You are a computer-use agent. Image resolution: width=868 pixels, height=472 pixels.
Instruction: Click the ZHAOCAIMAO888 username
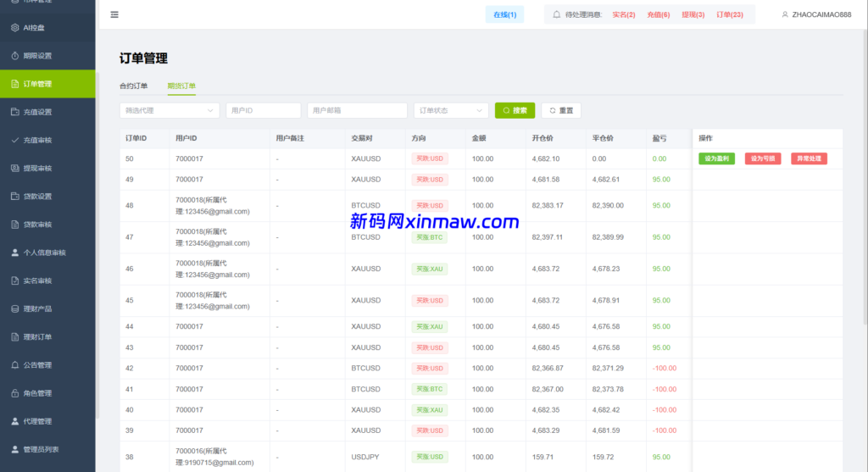(821, 14)
